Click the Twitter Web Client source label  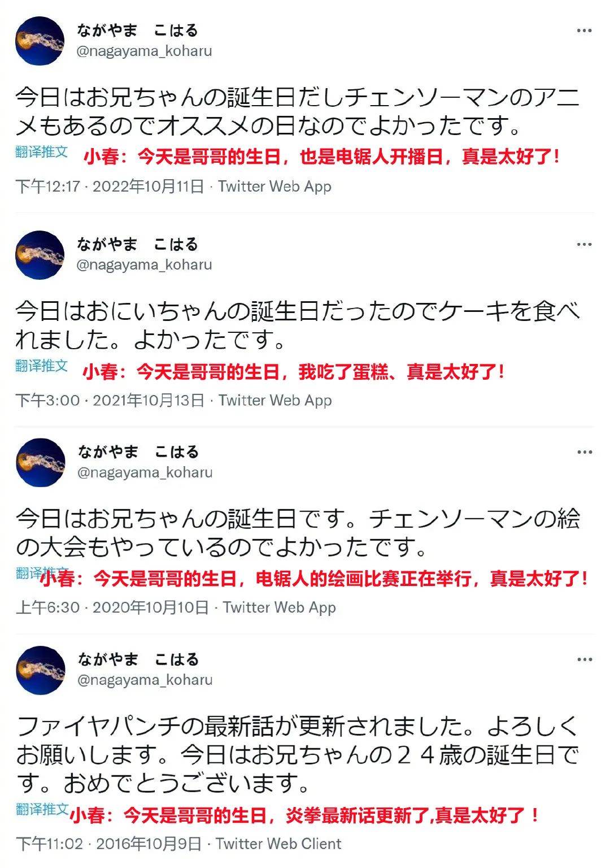(x=278, y=844)
